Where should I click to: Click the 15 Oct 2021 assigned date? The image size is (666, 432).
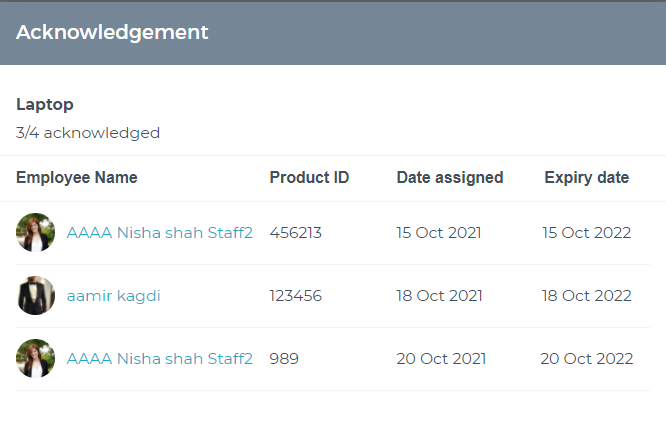439,232
